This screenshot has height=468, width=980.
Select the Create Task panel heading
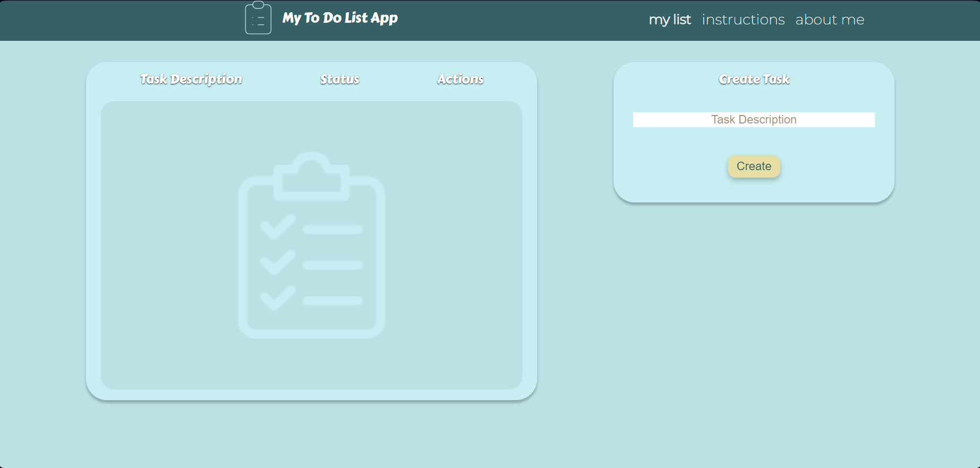pos(754,79)
